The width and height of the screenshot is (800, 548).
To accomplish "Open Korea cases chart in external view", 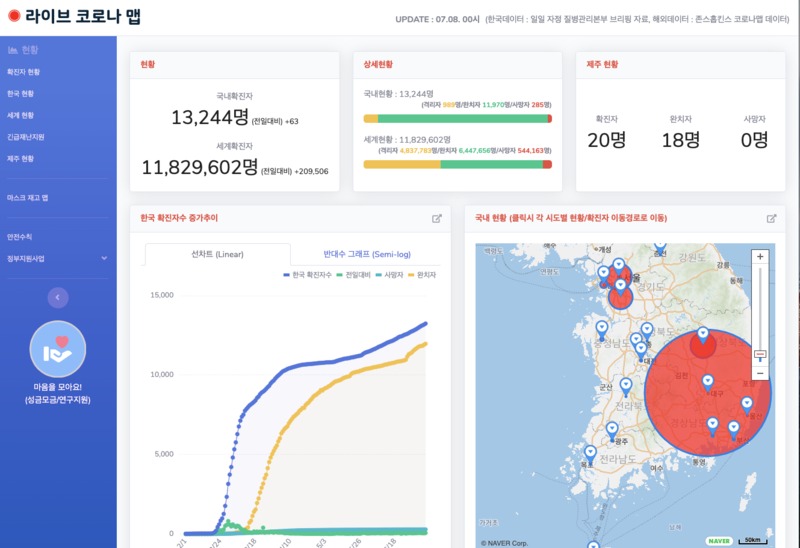I will click(x=437, y=218).
